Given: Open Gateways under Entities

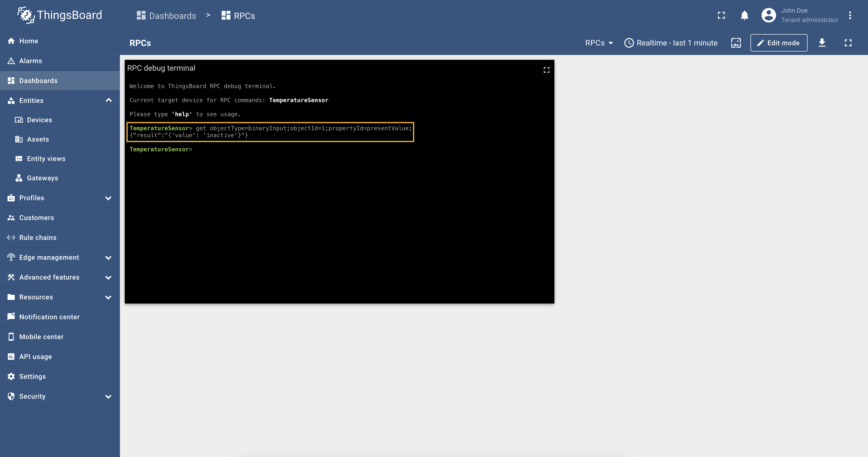Looking at the screenshot, I should pyautogui.click(x=43, y=178).
